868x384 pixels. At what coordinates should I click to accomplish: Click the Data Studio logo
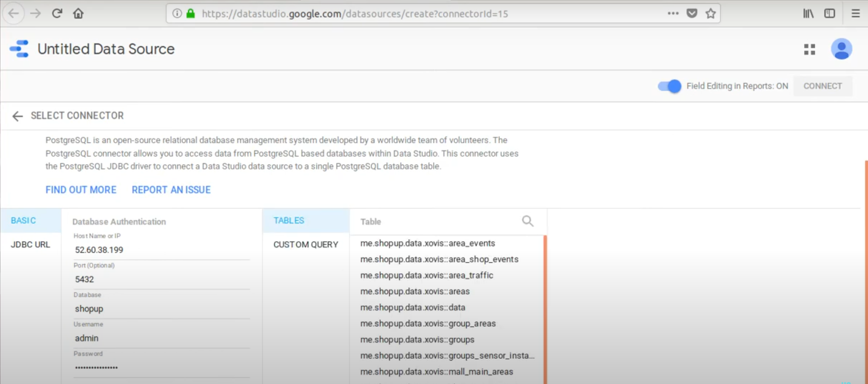[x=19, y=49]
